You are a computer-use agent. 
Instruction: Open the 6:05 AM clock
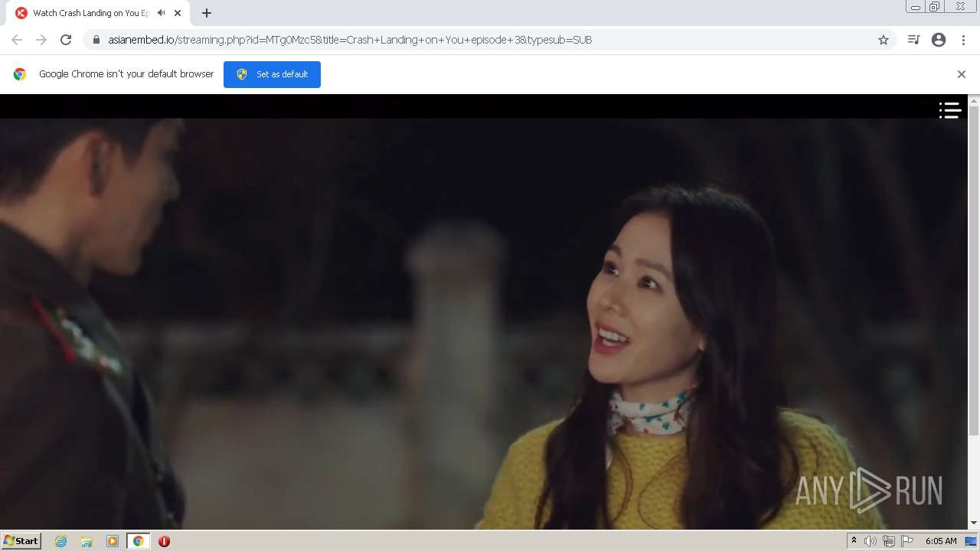pos(941,541)
